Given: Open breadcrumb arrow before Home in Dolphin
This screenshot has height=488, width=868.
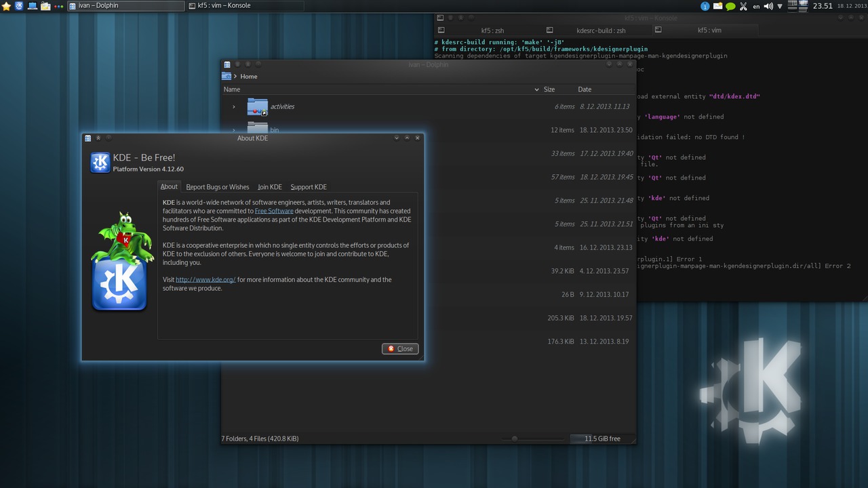Looking at the screenshot, I should tap(235, 77).
